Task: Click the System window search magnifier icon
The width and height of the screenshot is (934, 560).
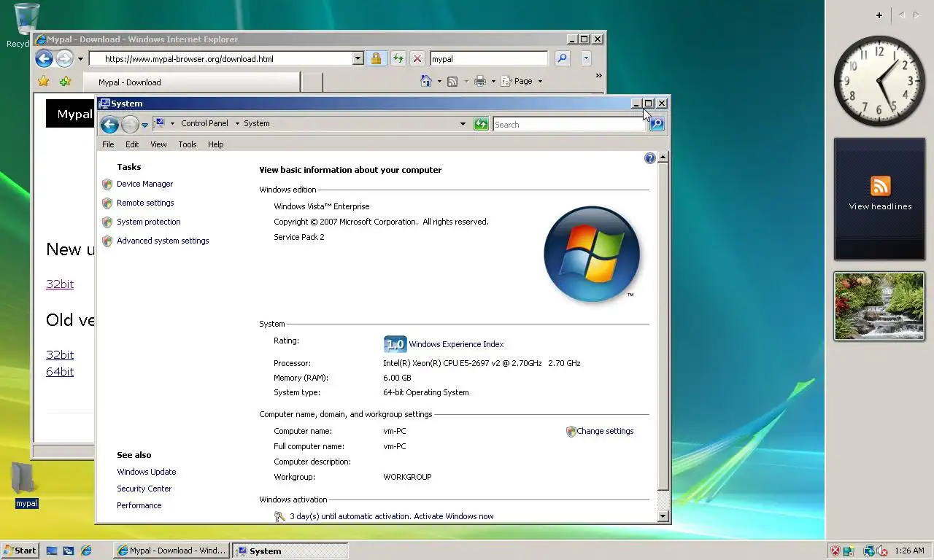Action: (x=657, y=124)
